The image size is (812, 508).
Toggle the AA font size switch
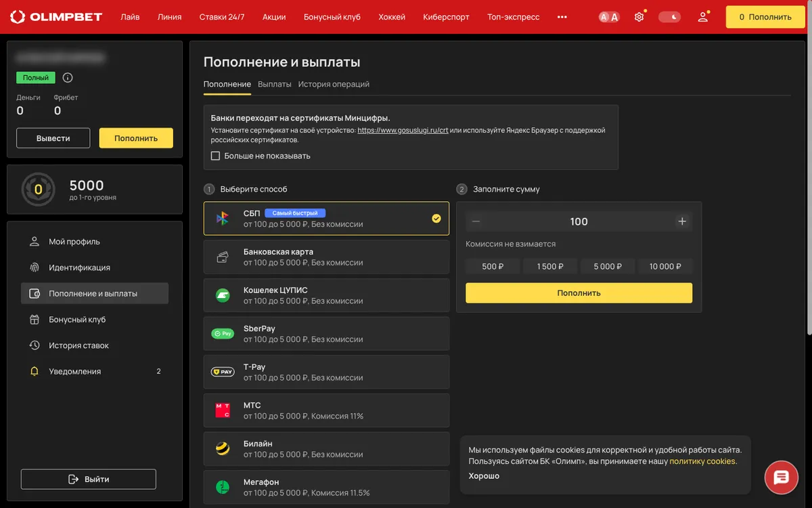click(x=610, y=17)
